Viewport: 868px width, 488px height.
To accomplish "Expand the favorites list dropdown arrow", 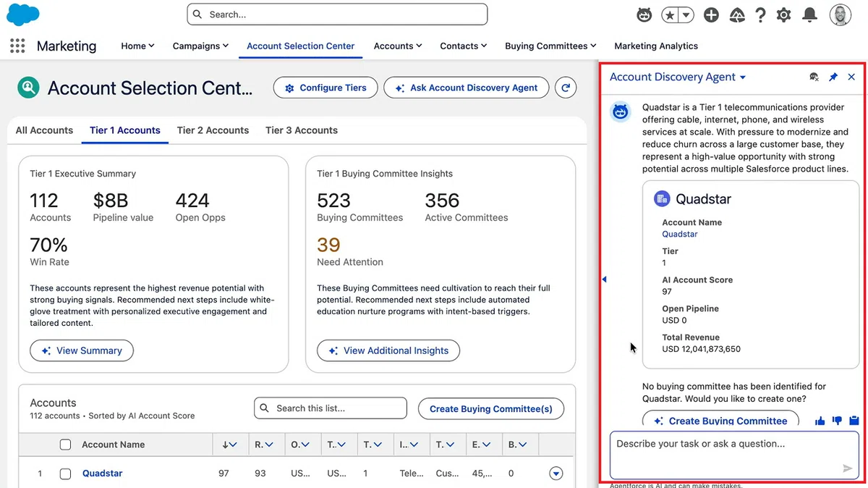I will [x=686, y=14].
